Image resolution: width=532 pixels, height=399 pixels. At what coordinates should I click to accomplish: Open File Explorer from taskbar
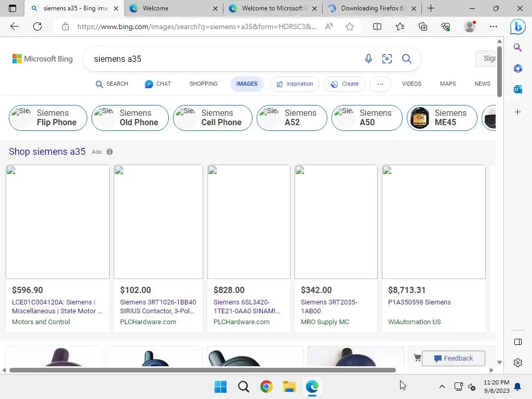pyautogui.click(x=289, y=387)
